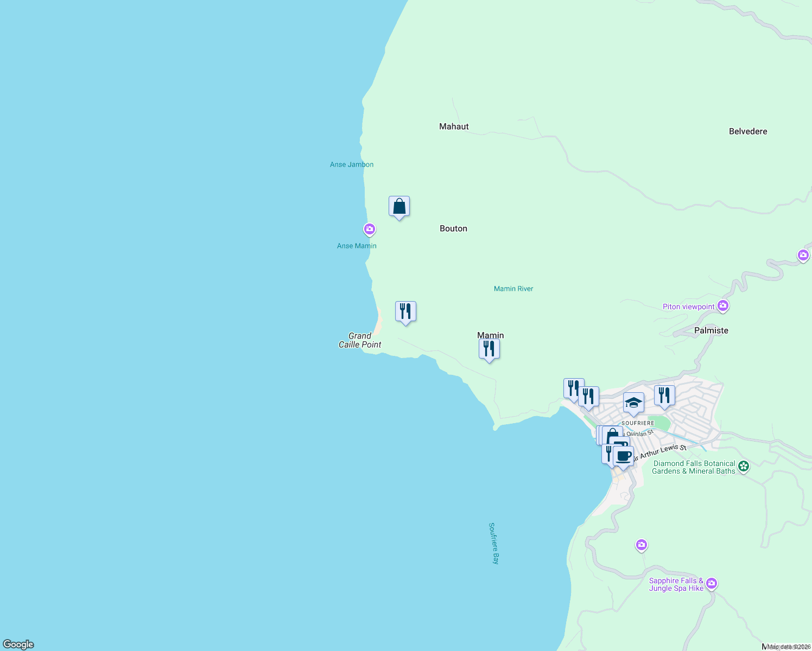This screenshot has height=651, width=812.
Task: Click the coffee cup cafe pin near Soufriere bay
Action: [623, 455]
